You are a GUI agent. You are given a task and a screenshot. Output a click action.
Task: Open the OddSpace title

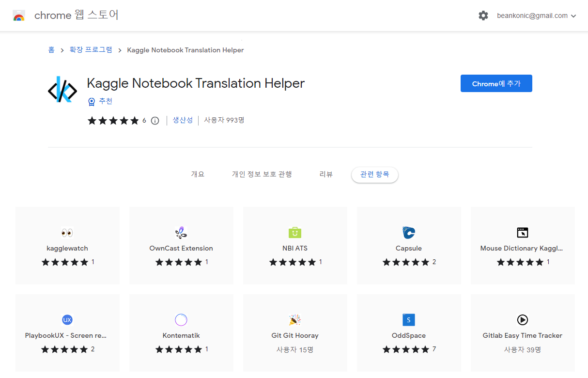pos(409,335)
